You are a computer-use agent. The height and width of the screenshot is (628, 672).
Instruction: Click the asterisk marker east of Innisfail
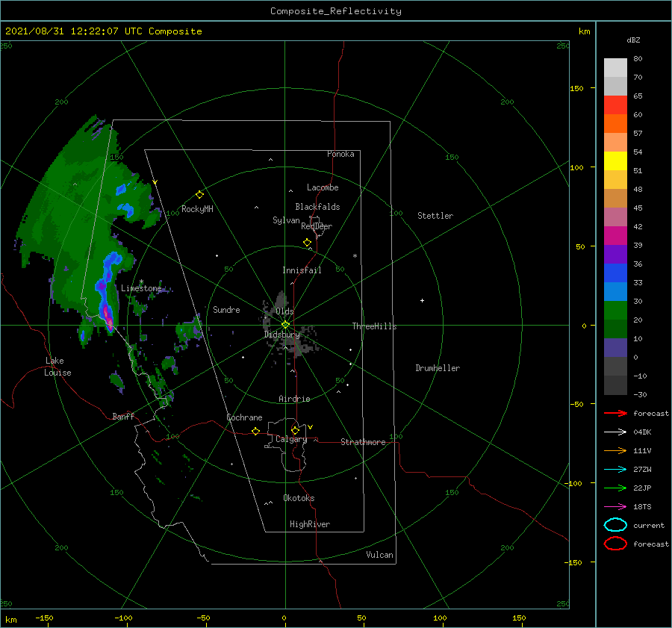pyautogui.click(x=355, y=256)
